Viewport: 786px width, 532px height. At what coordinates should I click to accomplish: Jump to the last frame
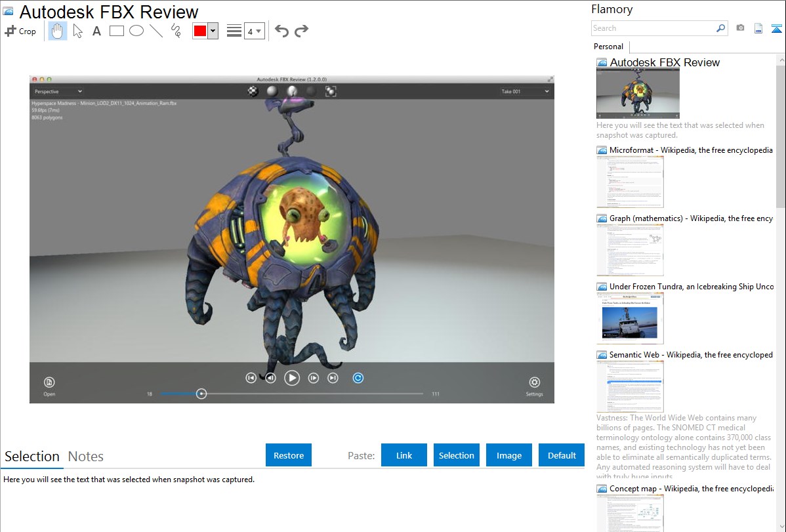pos(333,378)
